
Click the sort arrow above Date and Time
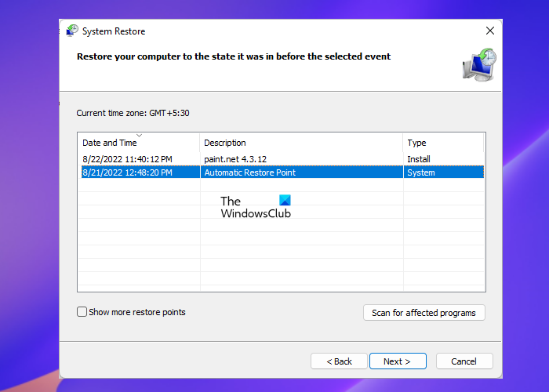point(140,136)
